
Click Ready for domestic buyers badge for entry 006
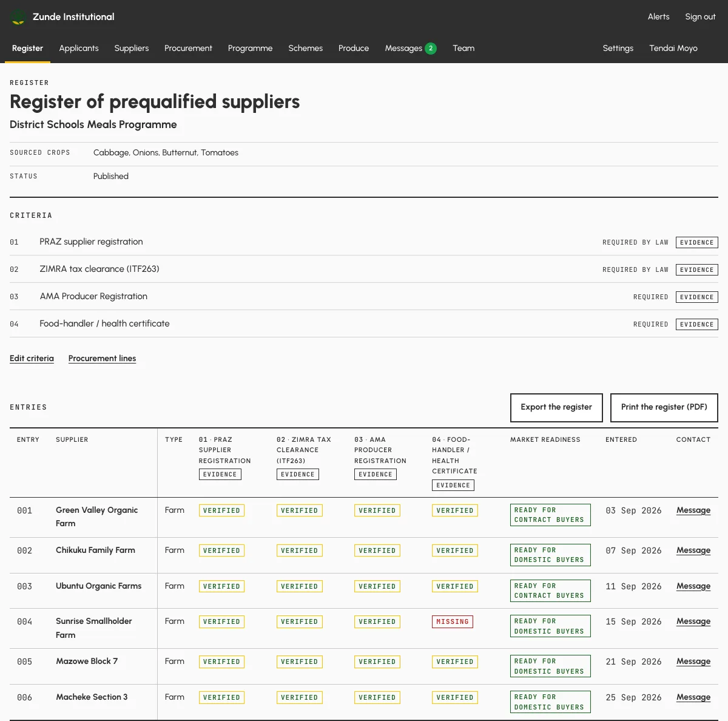[x=550, y=702]
